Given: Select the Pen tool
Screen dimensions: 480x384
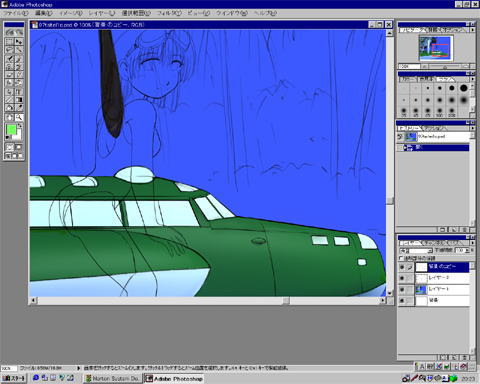Looking at the screenshot, I should (9, 91).
